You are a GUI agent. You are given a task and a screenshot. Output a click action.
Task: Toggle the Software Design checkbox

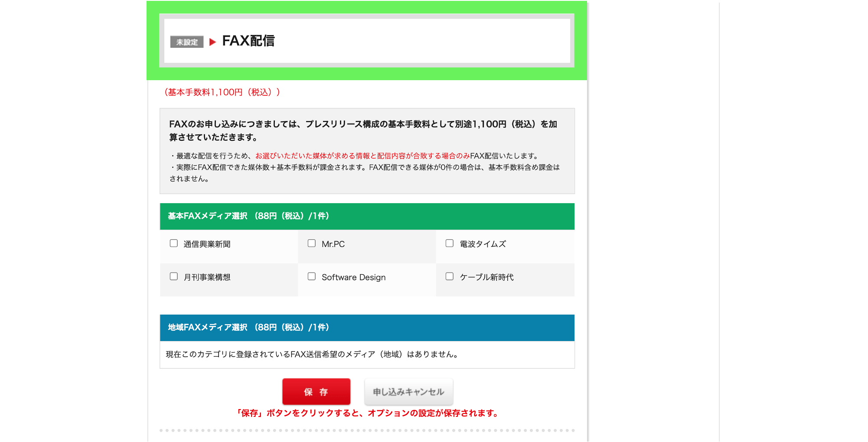click(312, 276)
